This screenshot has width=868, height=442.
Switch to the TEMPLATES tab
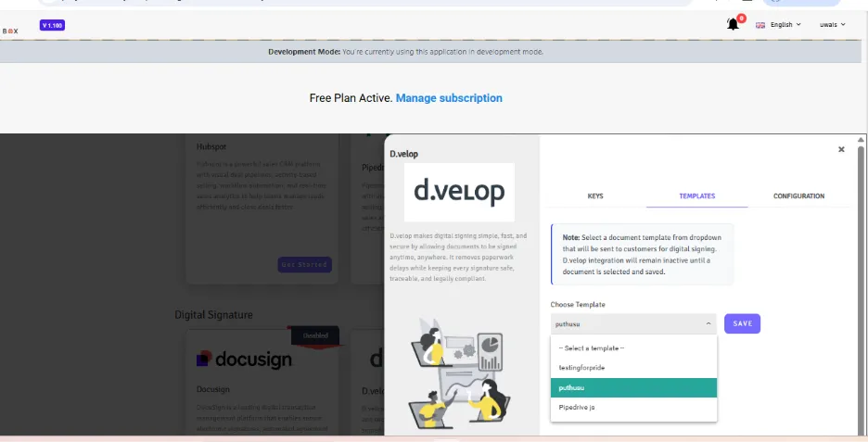697,196
